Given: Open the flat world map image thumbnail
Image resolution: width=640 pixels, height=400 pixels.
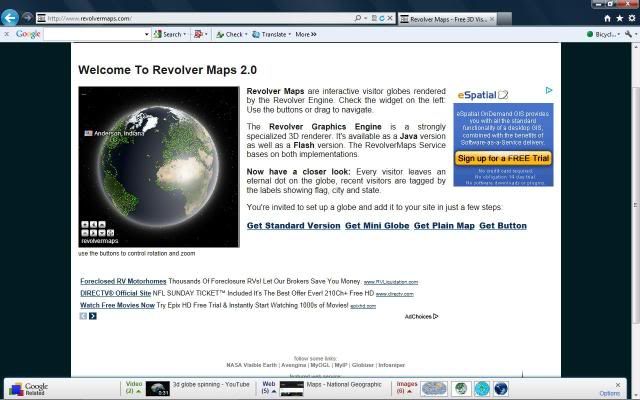Looking at the screenshot, I should (x=434, y=389).
